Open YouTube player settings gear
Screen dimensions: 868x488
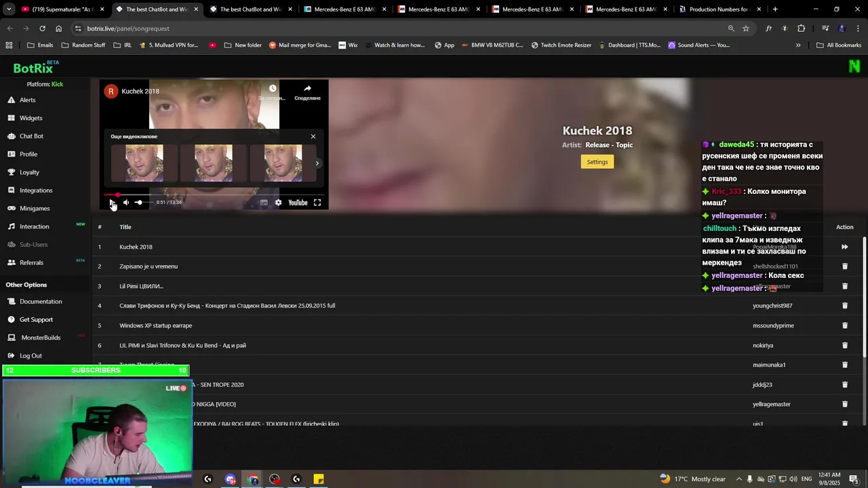(278, 203)
